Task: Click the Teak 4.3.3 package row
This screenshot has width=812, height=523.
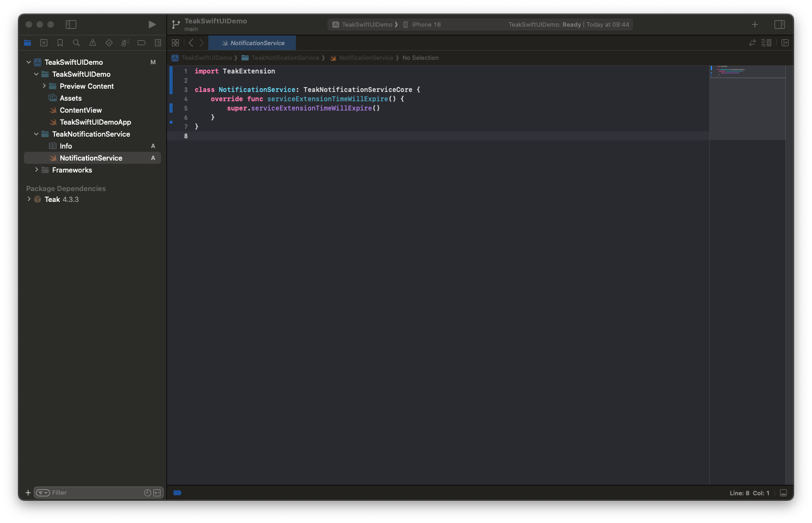Action: (x=92, y=199)
